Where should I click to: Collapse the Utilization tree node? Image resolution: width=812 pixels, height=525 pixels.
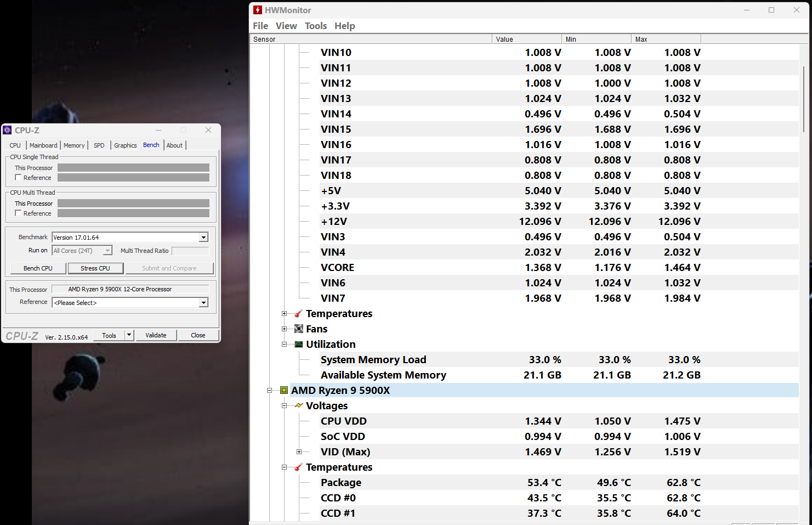tap(284, 345)
